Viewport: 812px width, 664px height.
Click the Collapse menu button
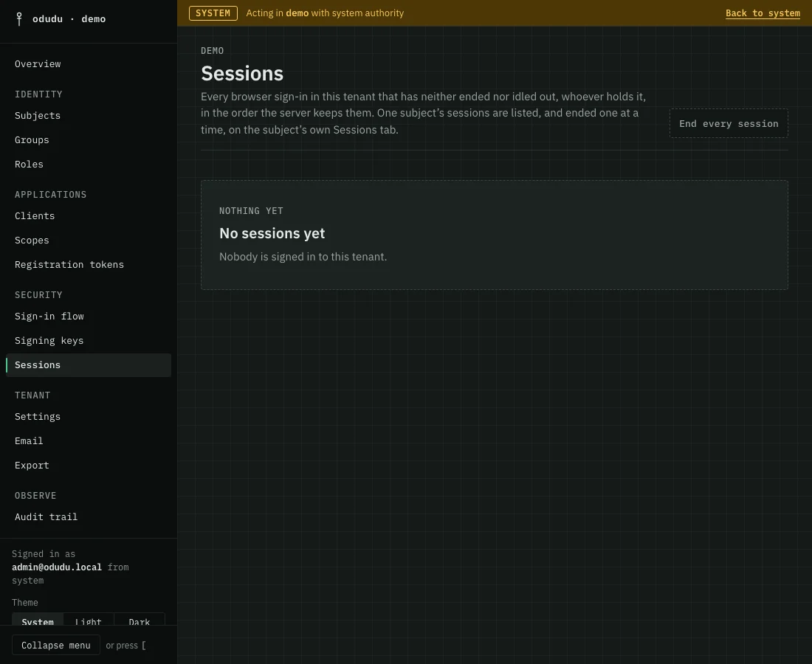pos(56,646)
